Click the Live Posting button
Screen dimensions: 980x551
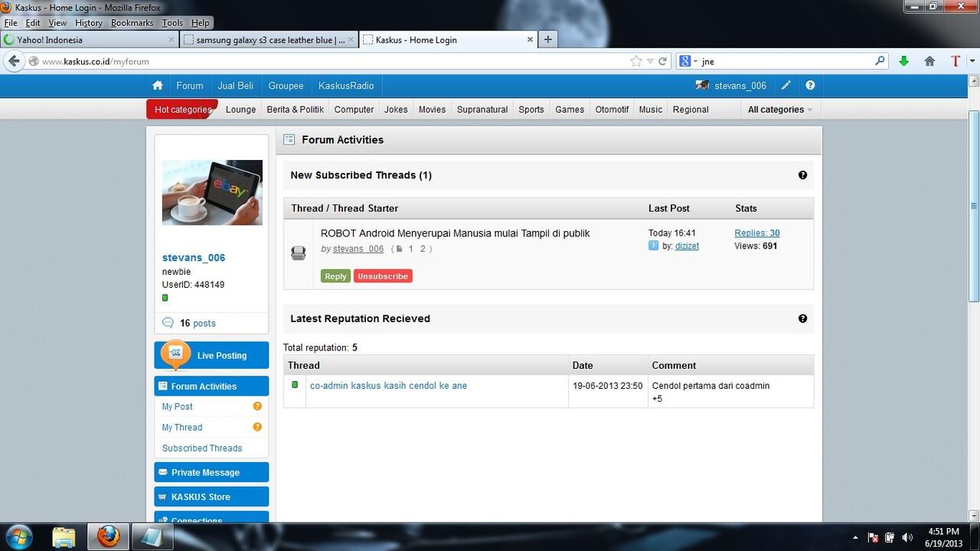pos(211,355)
